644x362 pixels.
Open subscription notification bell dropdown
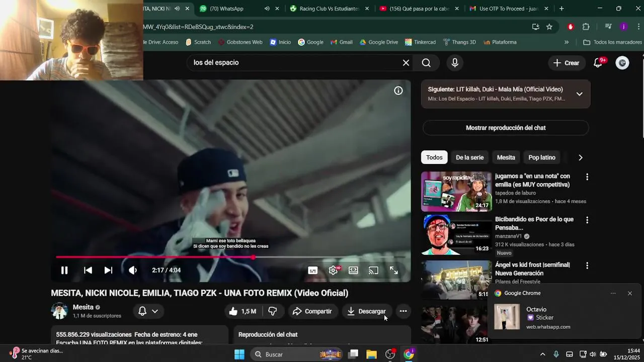coord(148,311)
